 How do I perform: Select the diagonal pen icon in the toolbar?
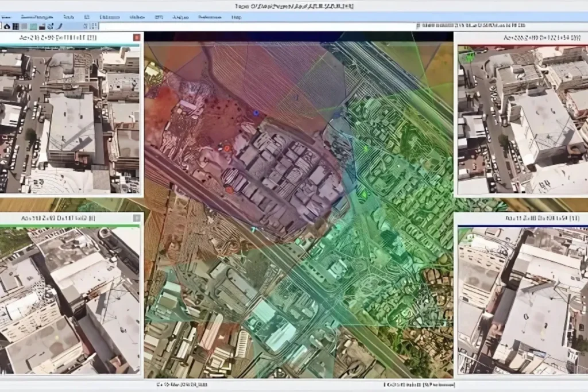click(59, 26)
